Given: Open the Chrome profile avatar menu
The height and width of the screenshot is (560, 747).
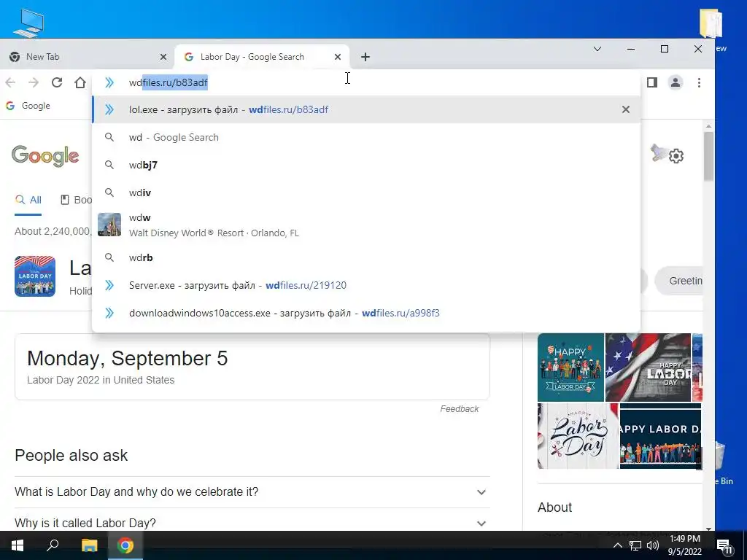Looking at the screenshot, I should pos(675,82).
